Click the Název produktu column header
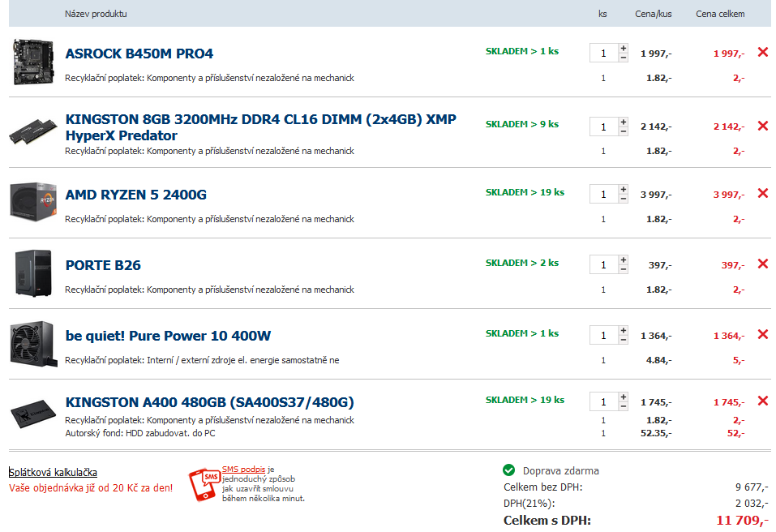 (x=96, y=14)
